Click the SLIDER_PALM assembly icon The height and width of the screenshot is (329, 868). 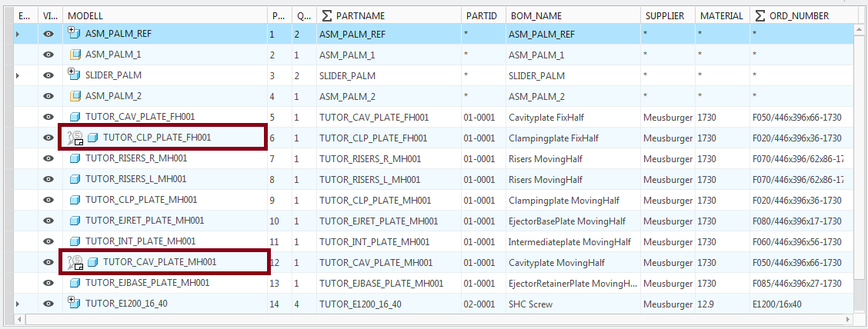point(75,75)
